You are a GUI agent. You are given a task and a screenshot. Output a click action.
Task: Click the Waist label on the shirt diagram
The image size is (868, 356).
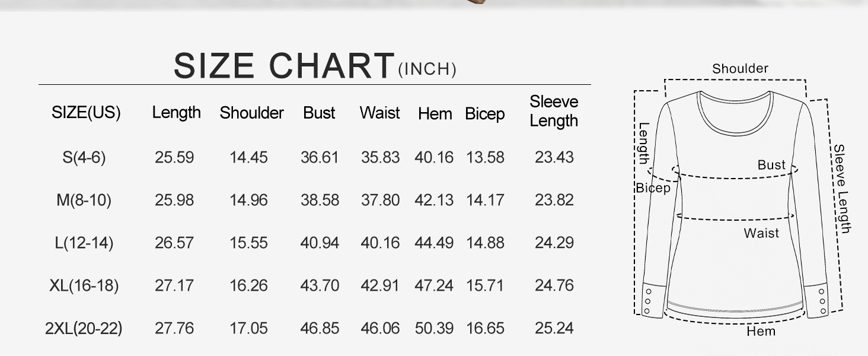click(x=761, y=233)
